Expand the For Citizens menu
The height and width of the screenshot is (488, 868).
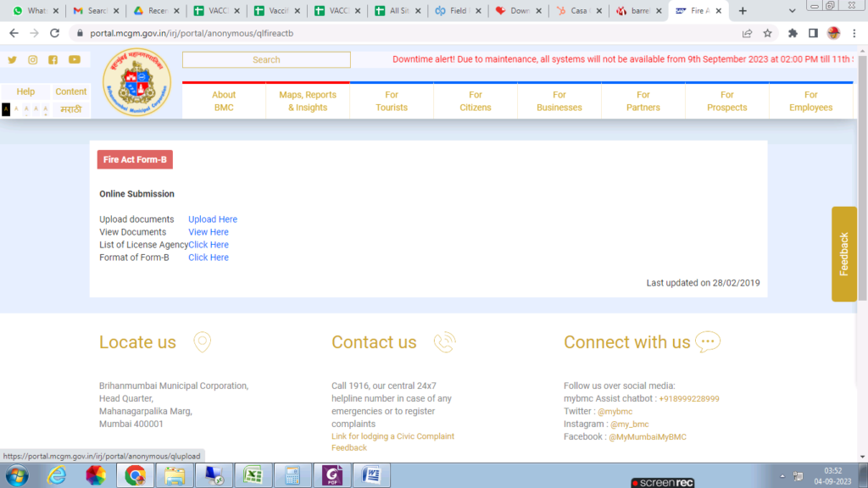(x=476, y=101)
